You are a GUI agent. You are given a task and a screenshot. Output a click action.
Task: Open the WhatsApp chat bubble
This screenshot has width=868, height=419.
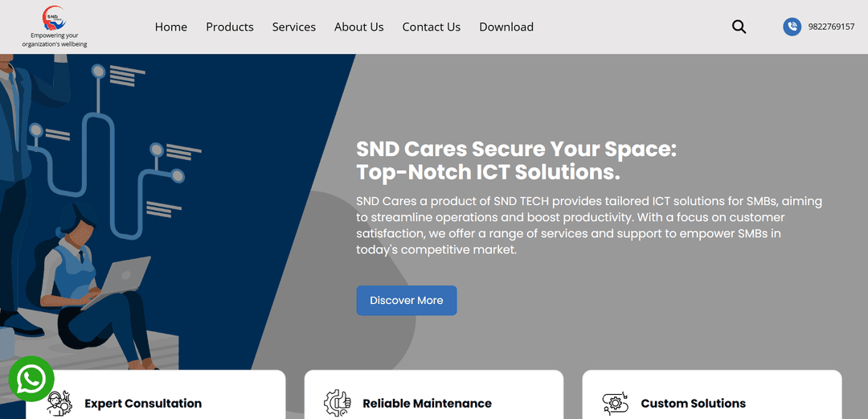(x=31, y=379)
